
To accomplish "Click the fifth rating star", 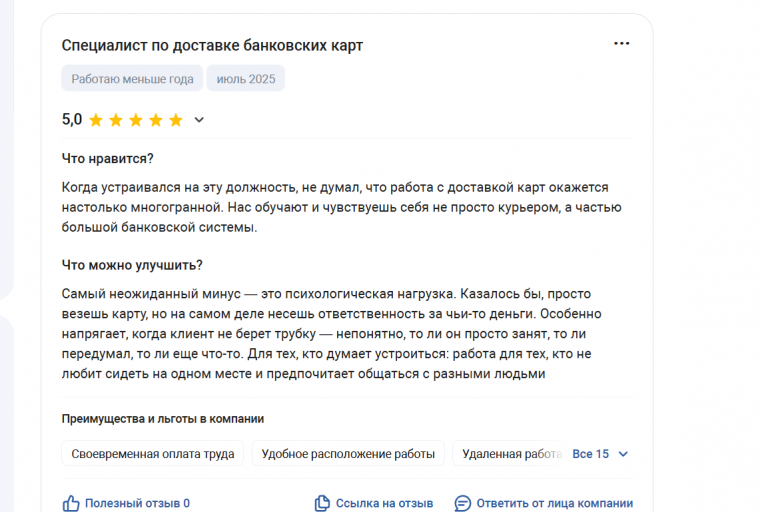I will tap(175, 120).
